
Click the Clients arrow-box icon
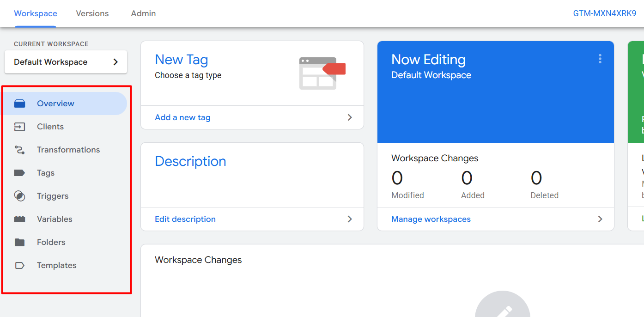pos(19,127)
